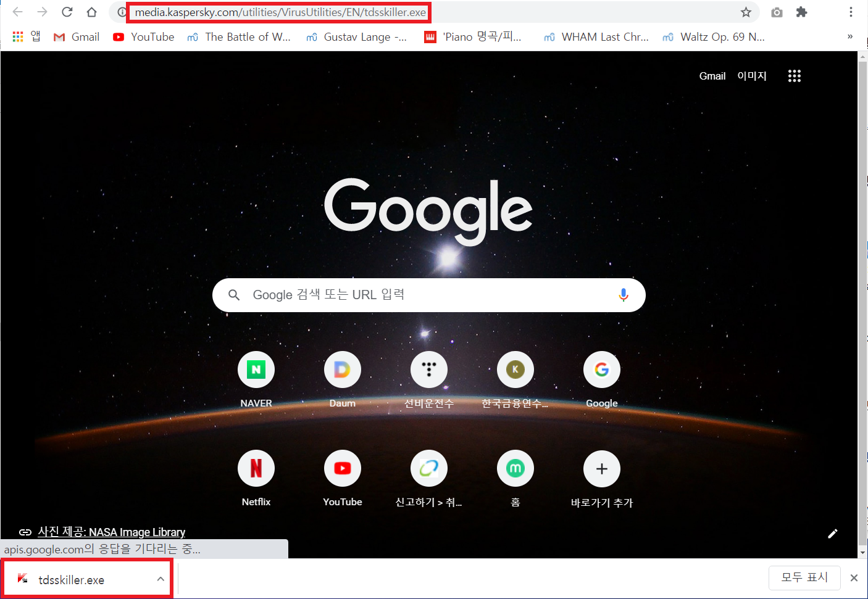Screen dimensions: 868x599
Task: Start voice search with microphone icon
Action: point(624,295)
